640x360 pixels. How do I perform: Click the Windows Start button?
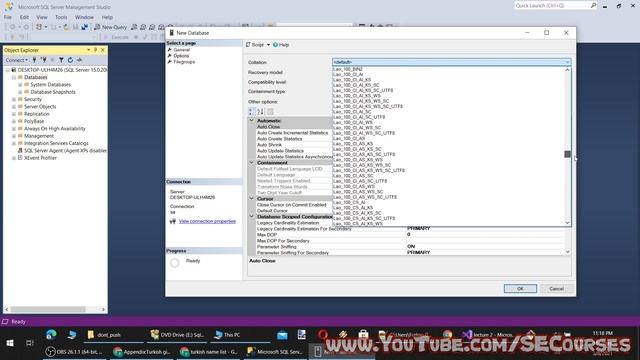(10, 343)
